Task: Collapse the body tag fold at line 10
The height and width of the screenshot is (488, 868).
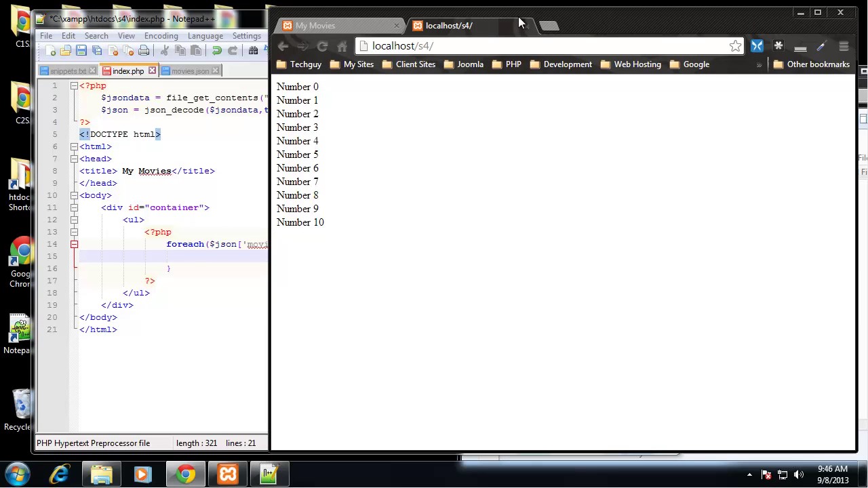Action: pyautogui.click(x=74, y=196)
